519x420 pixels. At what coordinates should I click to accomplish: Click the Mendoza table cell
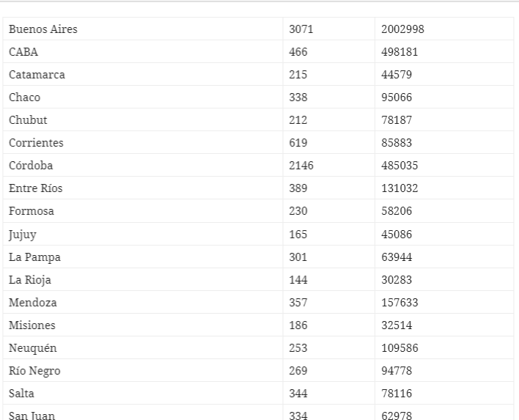pos(32,302)
